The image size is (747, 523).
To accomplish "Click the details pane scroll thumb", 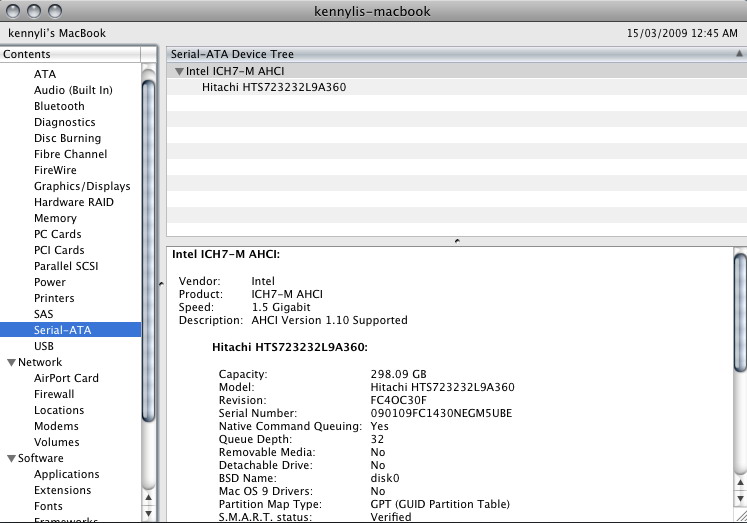I will (x=740, y=312).
